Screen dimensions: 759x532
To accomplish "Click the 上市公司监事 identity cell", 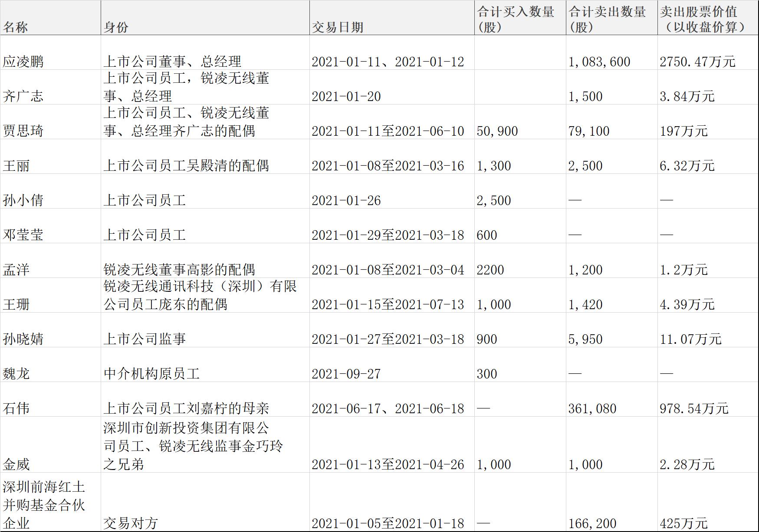I will [205, 330].
